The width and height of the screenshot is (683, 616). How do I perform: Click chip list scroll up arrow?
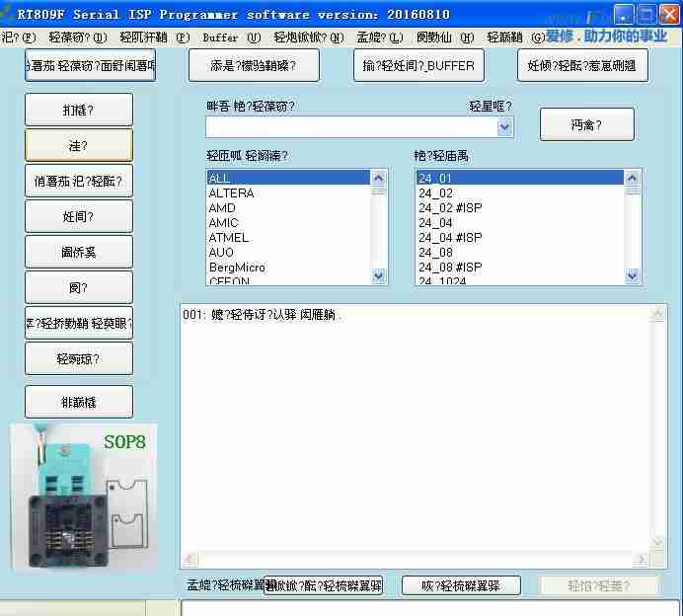click(x=632, y=178)
